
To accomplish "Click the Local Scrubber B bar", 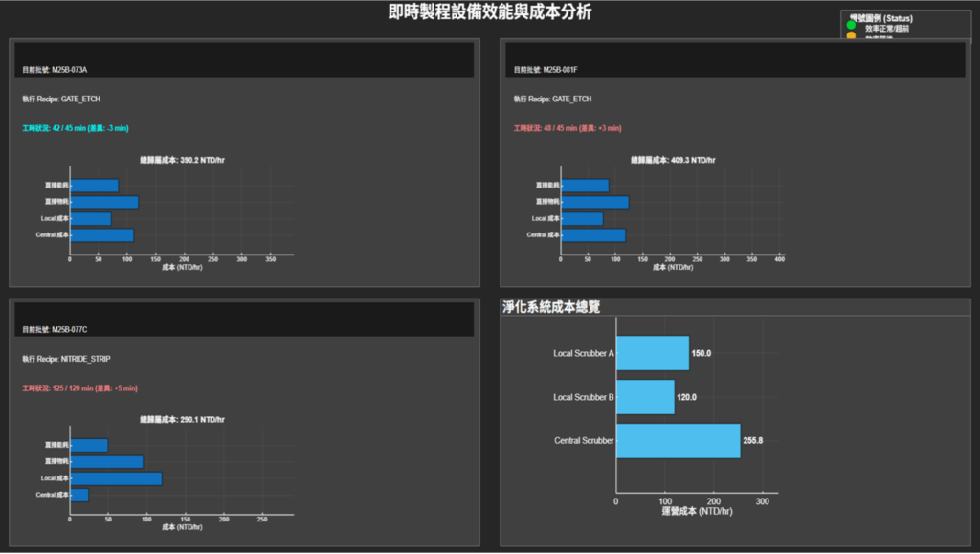I will [x=645, y=397].
